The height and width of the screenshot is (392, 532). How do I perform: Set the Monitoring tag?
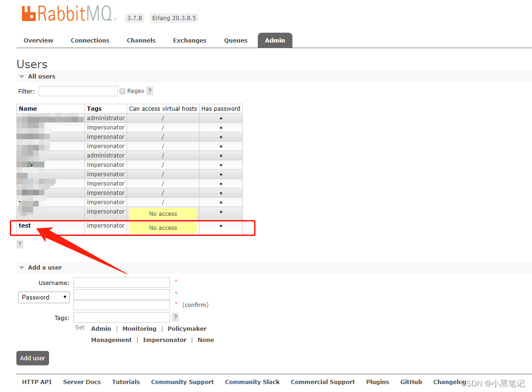140,328
